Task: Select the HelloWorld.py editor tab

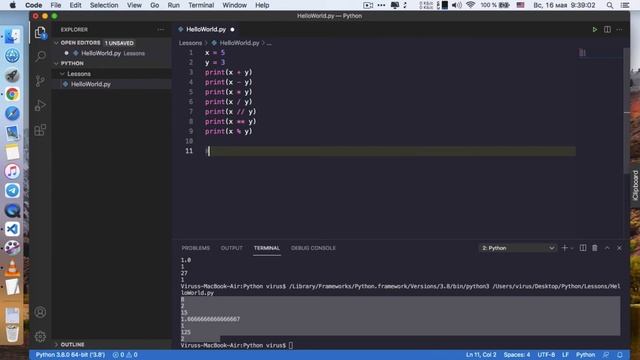Action: (x=206, y=29)
